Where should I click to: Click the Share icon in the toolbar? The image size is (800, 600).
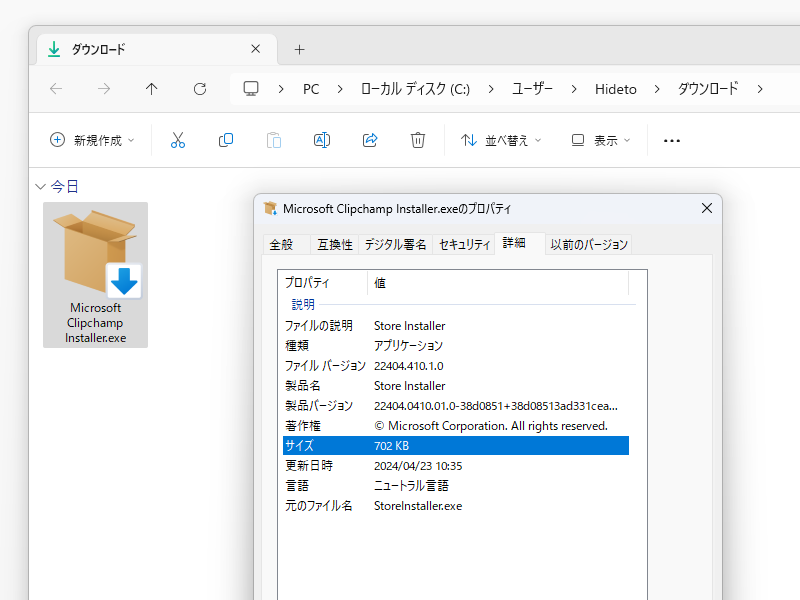369,140
